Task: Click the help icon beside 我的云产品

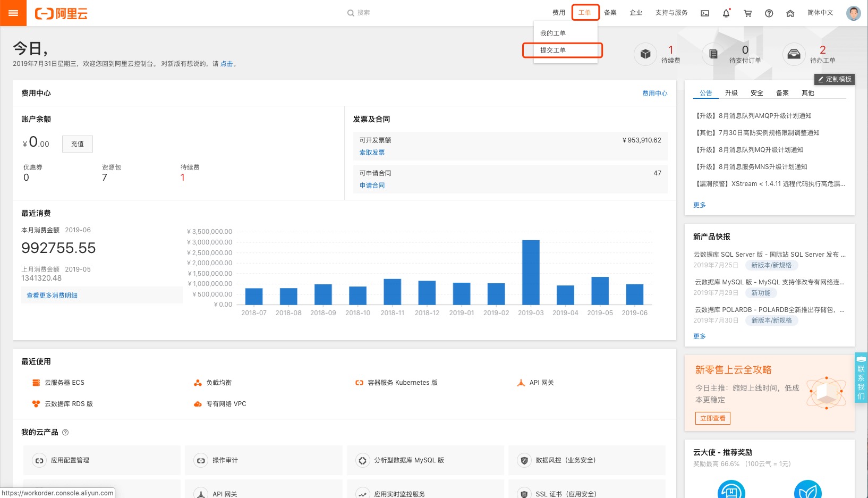Action: [65, 433]
